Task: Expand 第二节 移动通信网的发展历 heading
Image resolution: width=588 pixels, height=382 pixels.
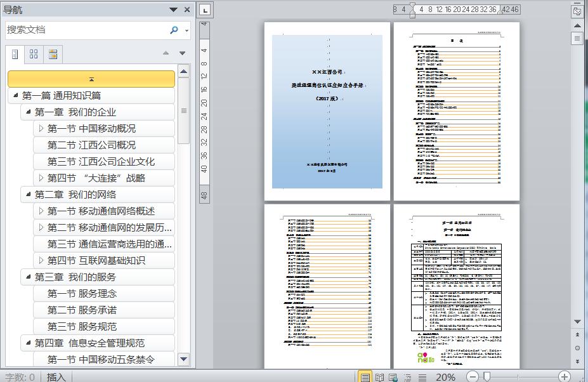Action: coord(41,227)
